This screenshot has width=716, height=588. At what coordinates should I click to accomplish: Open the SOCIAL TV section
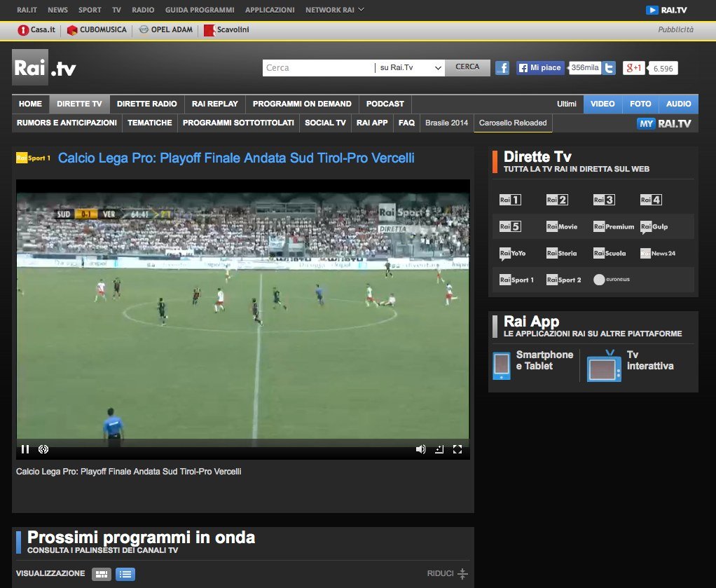click(325, 123)
